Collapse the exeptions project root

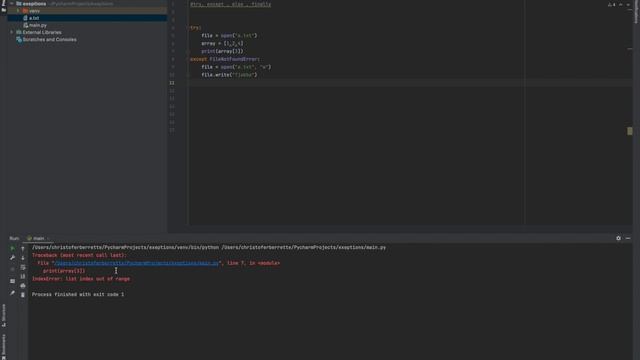pos(11,4)
